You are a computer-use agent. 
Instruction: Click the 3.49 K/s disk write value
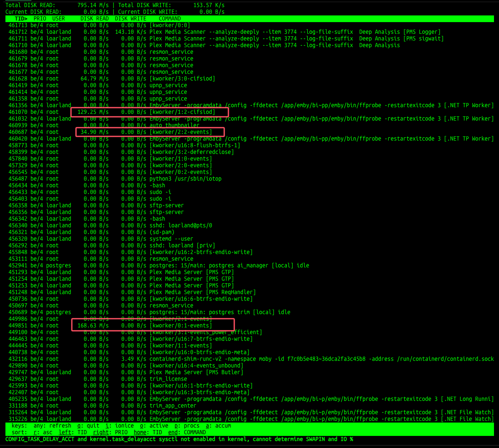(x=134, y=359)
